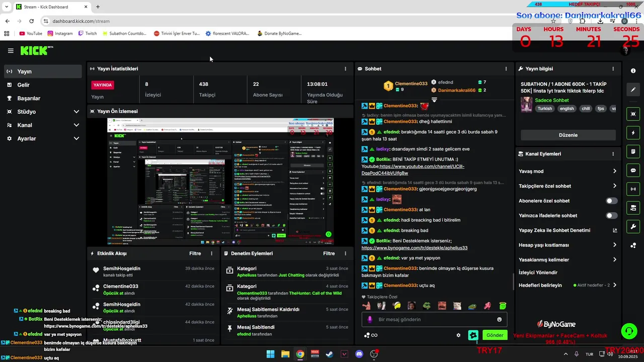The height and width of the screenshot is (362, 644).
Task: Click the wrench tools icon in right toolbar
Action: [x=633, y=227]
